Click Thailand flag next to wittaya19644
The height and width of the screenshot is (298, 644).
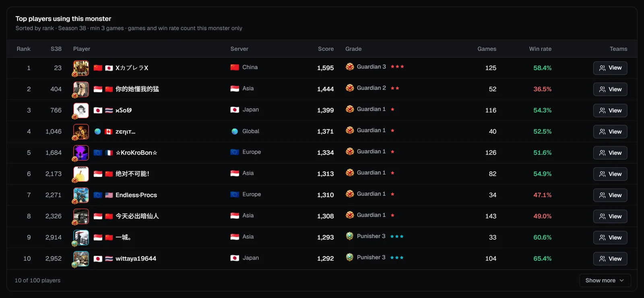click(109, 259)
